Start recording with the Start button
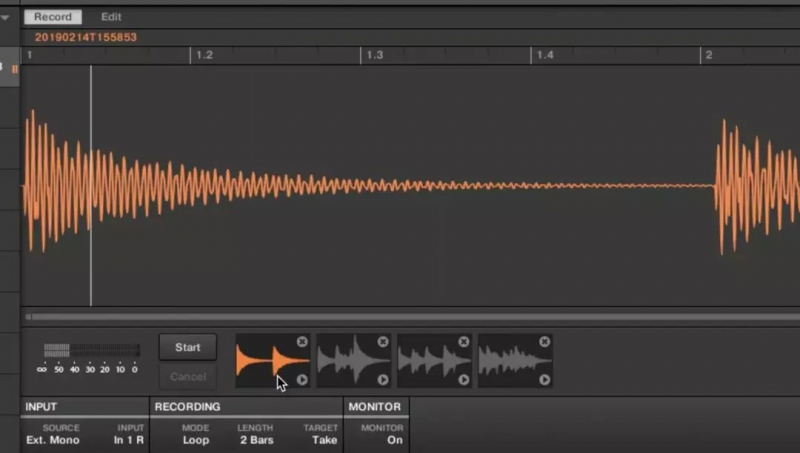This screenshot has height=453, width=800. tap(188, 347)
